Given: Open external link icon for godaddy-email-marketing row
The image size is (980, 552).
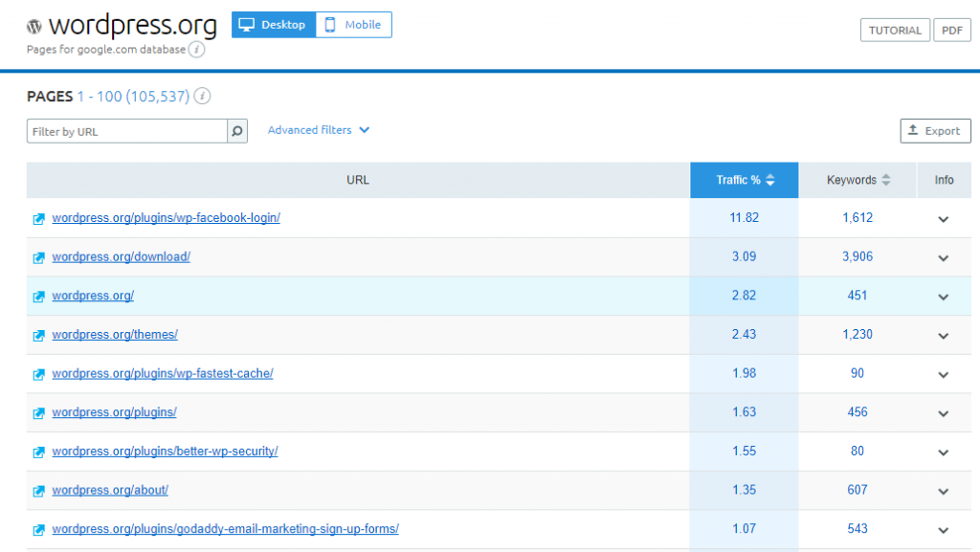Looking at the screenshot, I should click(38, 530).
